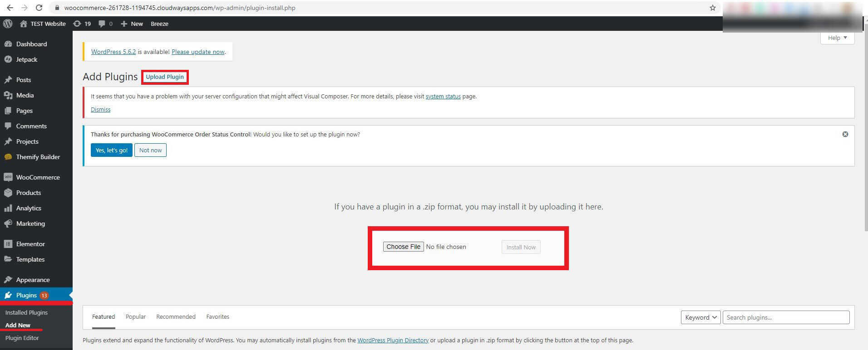Image resolution: width=868 pixels, height=350 pixels.
Task: Click the TEST Website site name
Action: (x=48, y=24)
